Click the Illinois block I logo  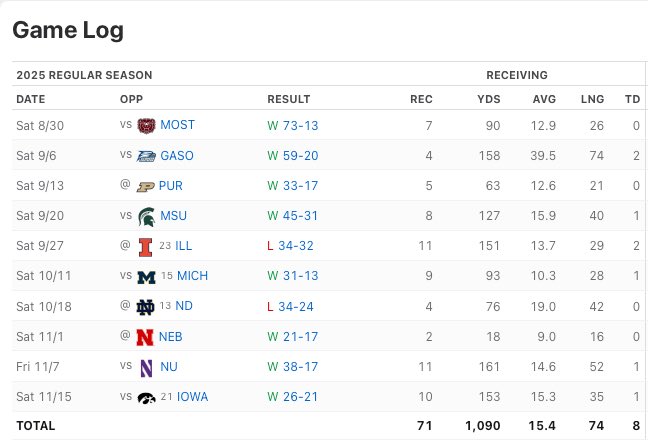coord(145,247)
